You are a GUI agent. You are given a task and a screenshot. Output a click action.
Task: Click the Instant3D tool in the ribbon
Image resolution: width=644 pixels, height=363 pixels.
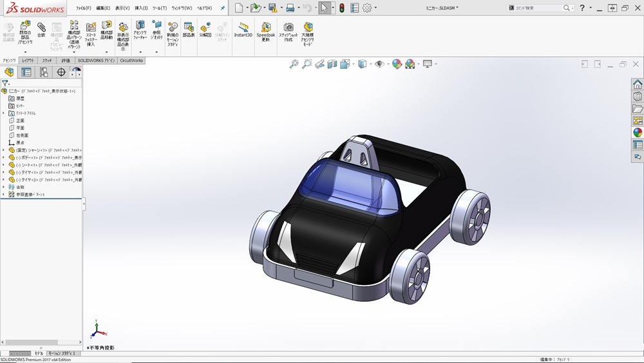tap(243, 30)
